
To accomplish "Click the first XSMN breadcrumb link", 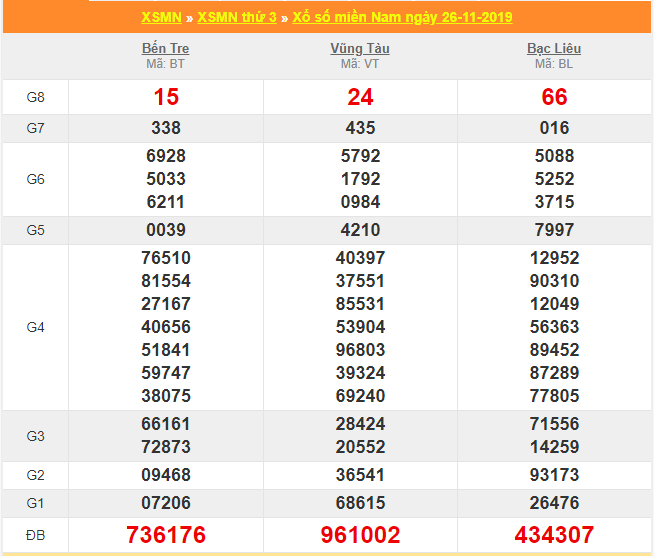I will (162, 18).
